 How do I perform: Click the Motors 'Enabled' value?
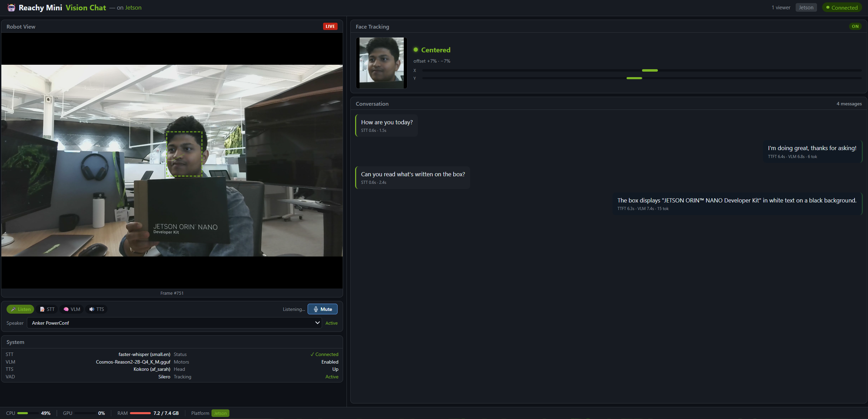(x=330, y=362)
